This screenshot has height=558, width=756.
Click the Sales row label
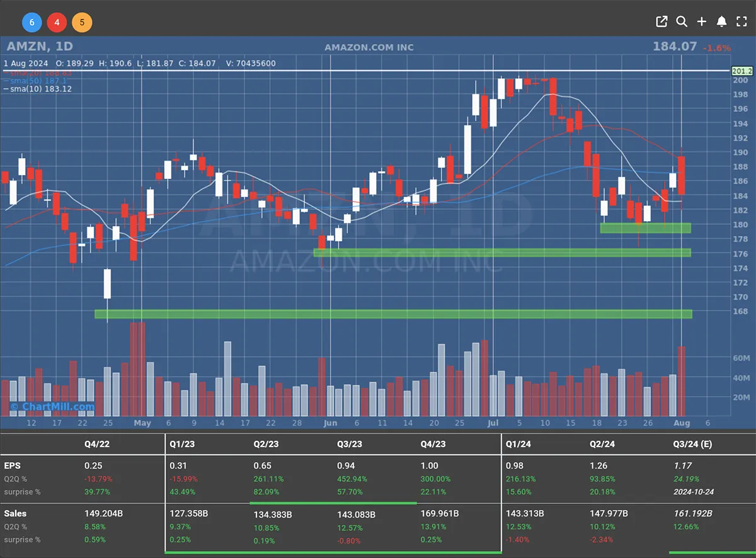pos(15,513)
